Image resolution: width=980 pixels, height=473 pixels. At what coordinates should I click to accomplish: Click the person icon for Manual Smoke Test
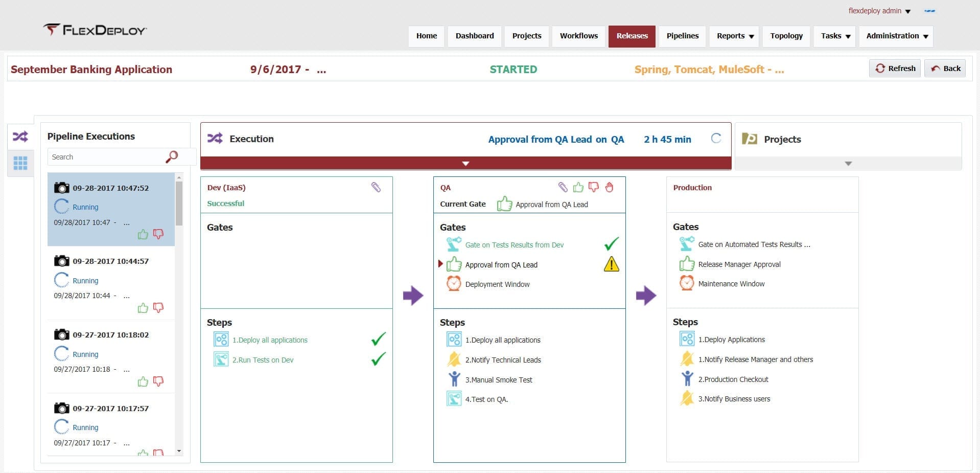tap(454, 379)
